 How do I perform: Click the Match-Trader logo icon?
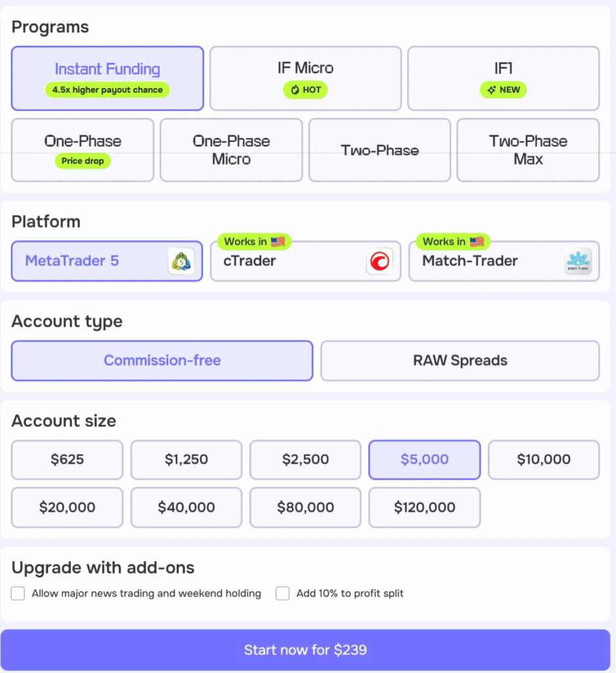[578, 261]
